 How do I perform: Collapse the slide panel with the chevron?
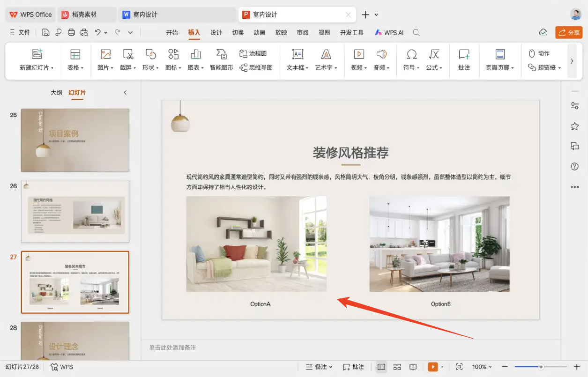click(125, 93)
